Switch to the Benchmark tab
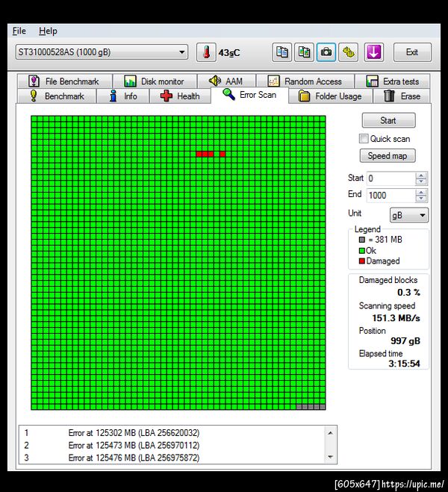This screenshot has height=492, width=448. pyautogui.click(x=57, y=96)
